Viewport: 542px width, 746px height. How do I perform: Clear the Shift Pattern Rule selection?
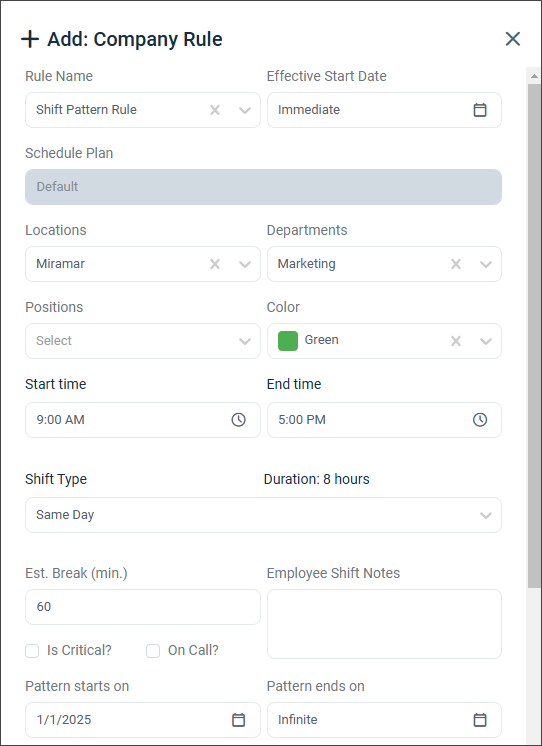coord(215,110)
